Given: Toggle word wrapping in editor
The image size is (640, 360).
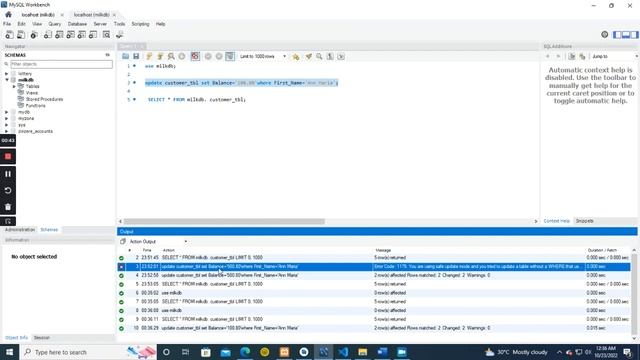Looking at the screenshot, I should 341,56.
